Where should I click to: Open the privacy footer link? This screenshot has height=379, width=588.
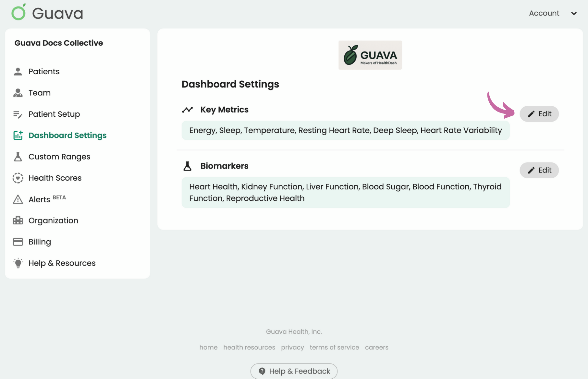click(x=292, y=347)
